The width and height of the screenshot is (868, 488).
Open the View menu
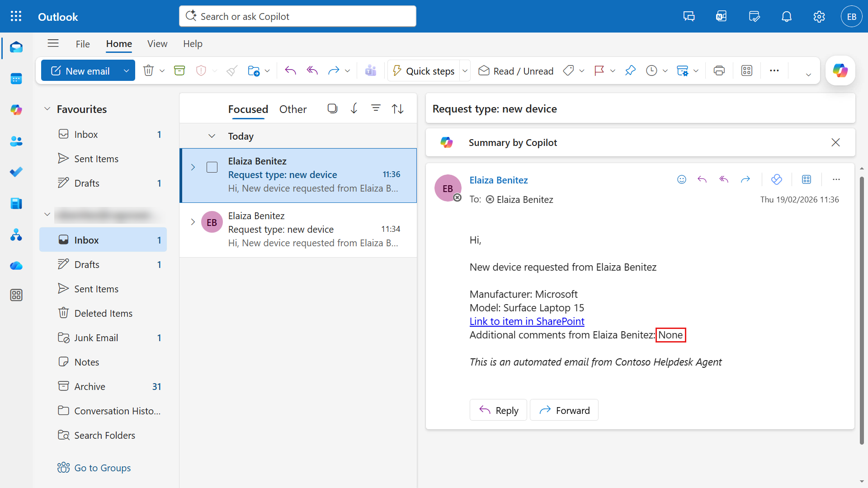tap(157, 43)
